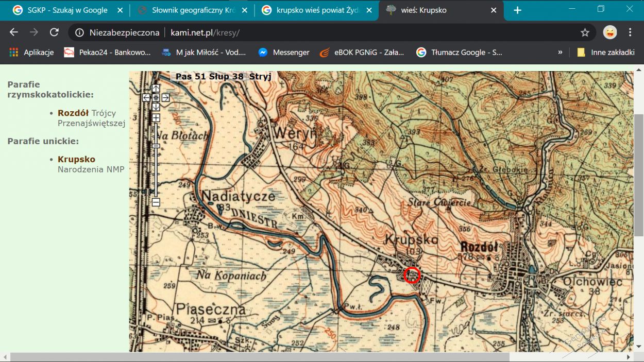Click the red circle marker at Krupsko
The width and height of the screenshot is (644, 362).
[x=412, y=275]
